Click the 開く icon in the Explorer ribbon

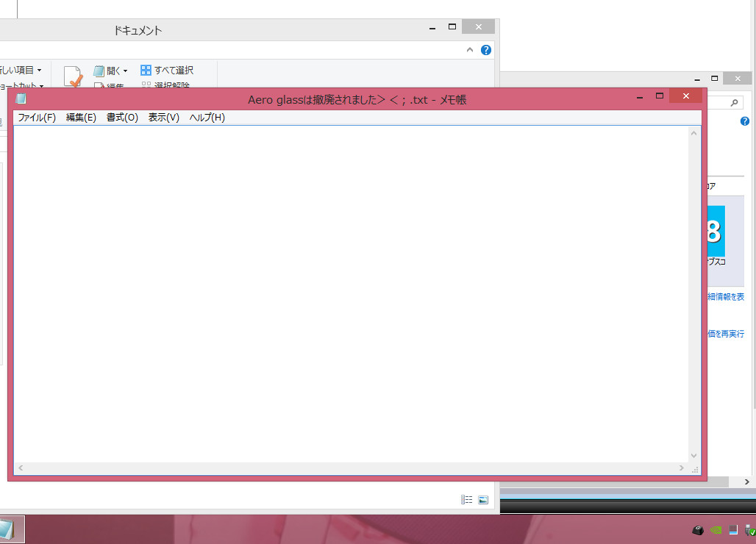coord(99,71)
